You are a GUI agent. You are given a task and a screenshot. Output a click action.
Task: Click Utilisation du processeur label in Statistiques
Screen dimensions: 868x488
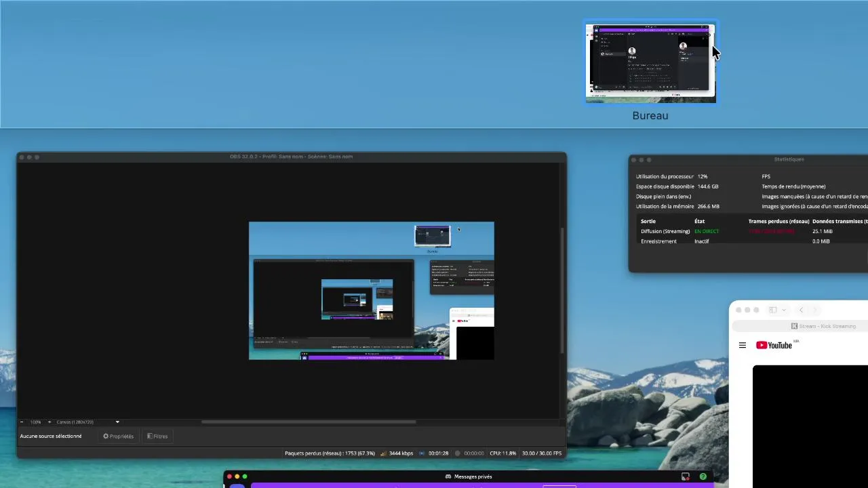(664, 176)
